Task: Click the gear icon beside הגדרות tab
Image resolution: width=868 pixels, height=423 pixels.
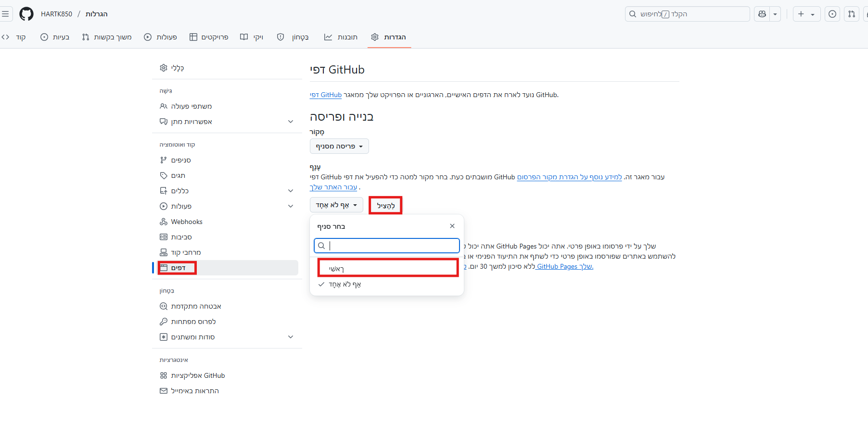Action: pyautogui.click(x=375, y=37)
